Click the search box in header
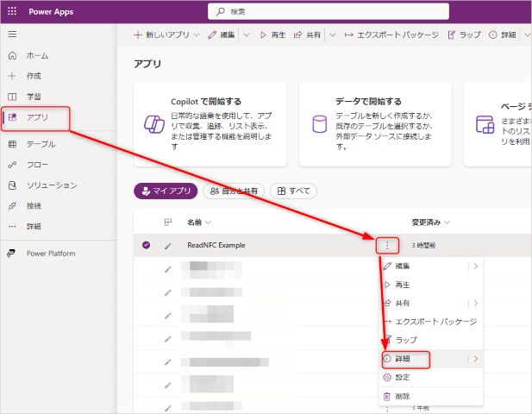Image resolution: width=532 pixels, height=414 pixels. tap(329, 11)
